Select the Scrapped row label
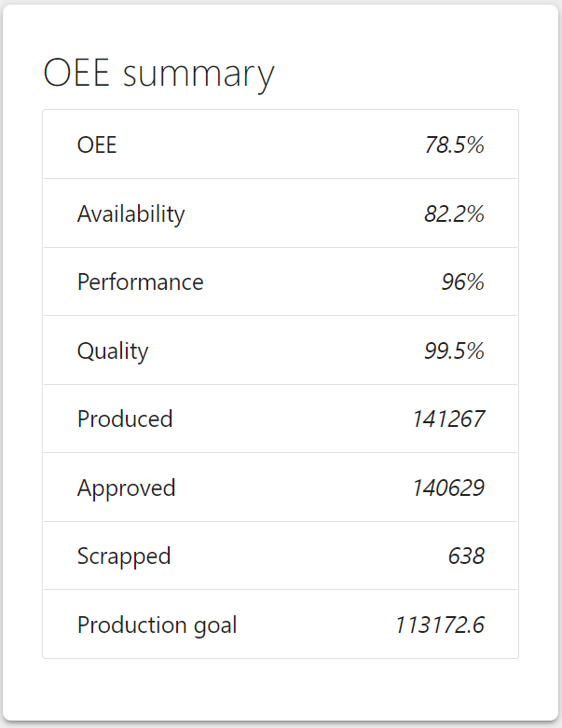 click(x=124, y=556)
